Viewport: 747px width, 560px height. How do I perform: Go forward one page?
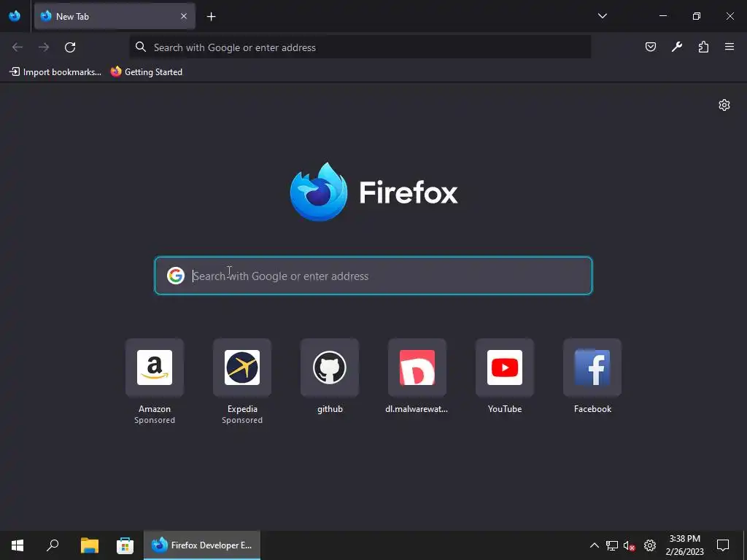point(44,47)
